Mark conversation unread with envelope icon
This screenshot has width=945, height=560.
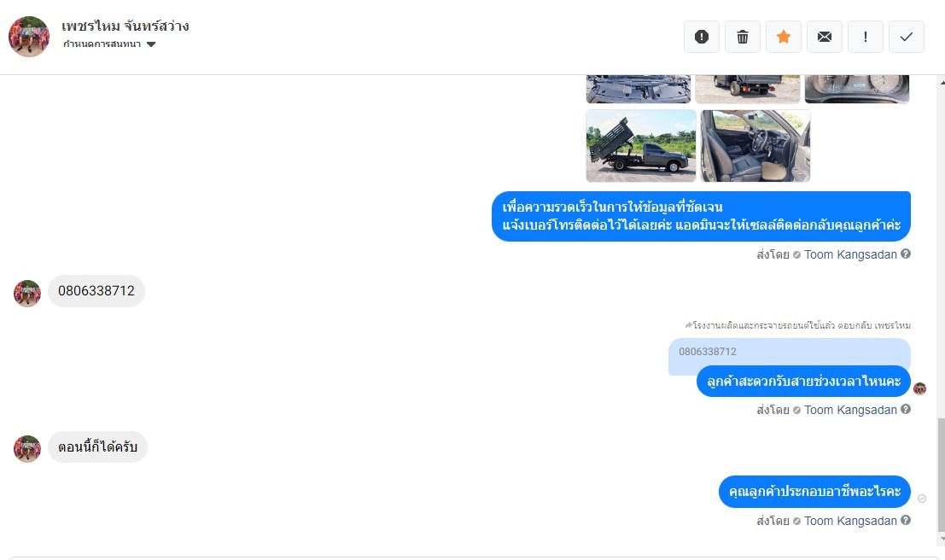click(x=825, y=37)
